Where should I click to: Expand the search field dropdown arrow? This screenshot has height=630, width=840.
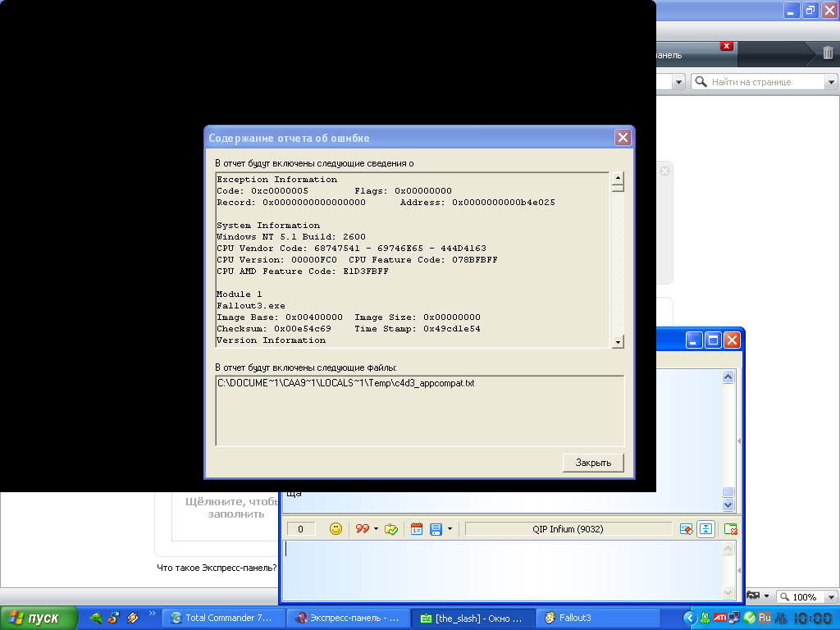click(x=831, y=82)
